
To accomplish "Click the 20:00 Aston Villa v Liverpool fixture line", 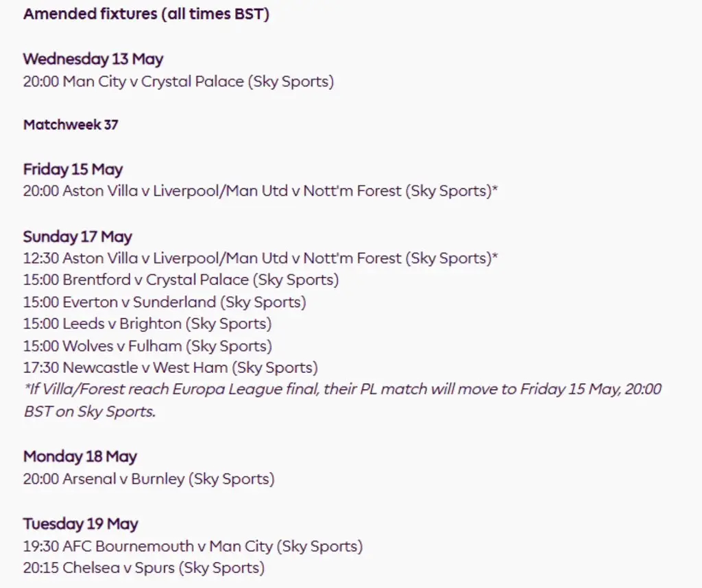I will click(x=261, y=191).
